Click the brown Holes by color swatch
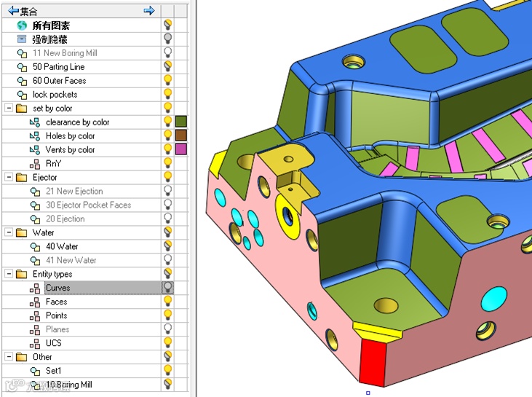 click(181, 135)
